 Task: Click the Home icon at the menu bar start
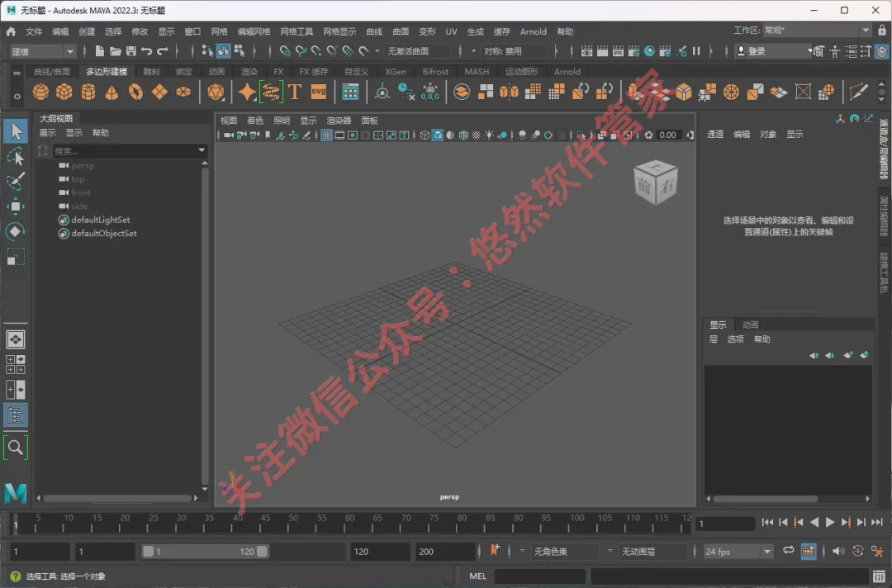11,31
